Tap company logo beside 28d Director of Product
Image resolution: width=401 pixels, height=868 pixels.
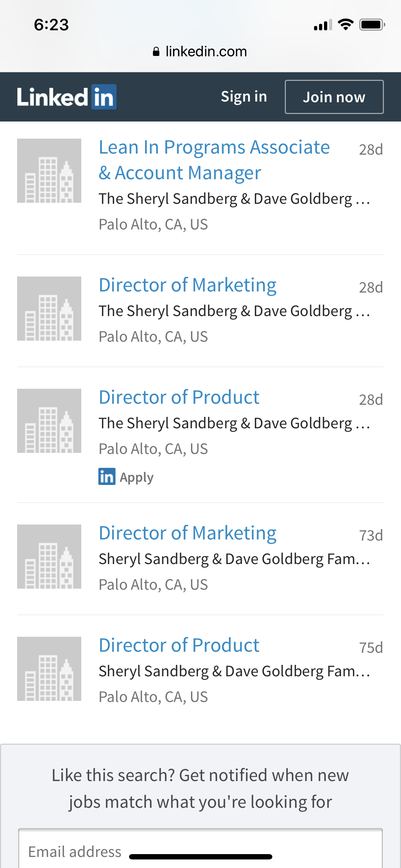click(49, 421)
